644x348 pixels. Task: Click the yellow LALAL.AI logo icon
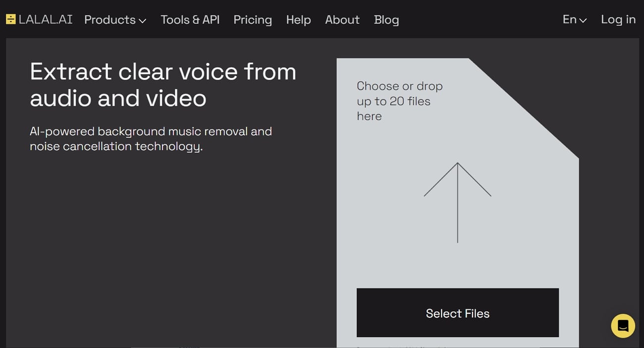(x=10, y=19)
